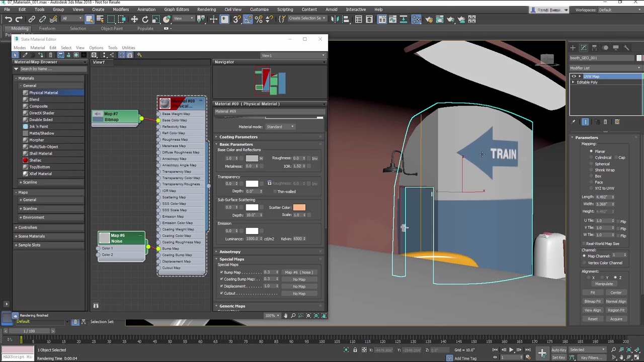Image resolution: width=644 pixels, height=362 pixels.
Task: Click the white Emission color swatch
Action: click(252, 231)
